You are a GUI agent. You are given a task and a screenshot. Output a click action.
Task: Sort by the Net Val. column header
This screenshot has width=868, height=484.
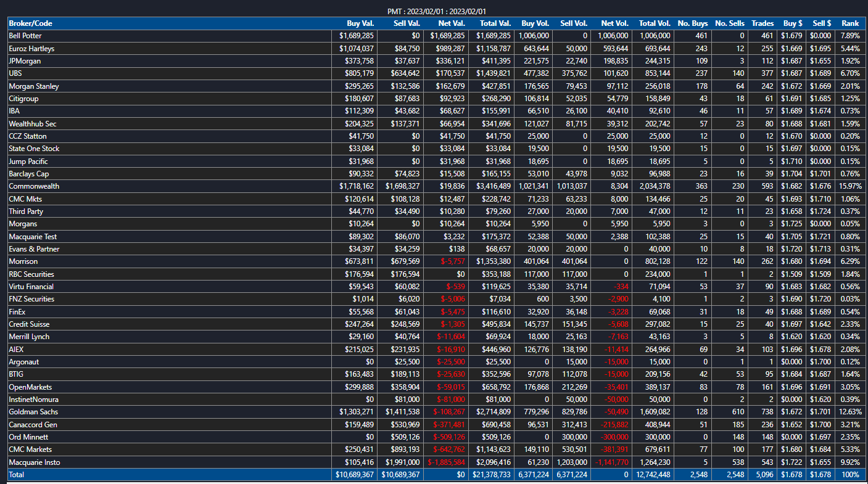click(452, 23)
